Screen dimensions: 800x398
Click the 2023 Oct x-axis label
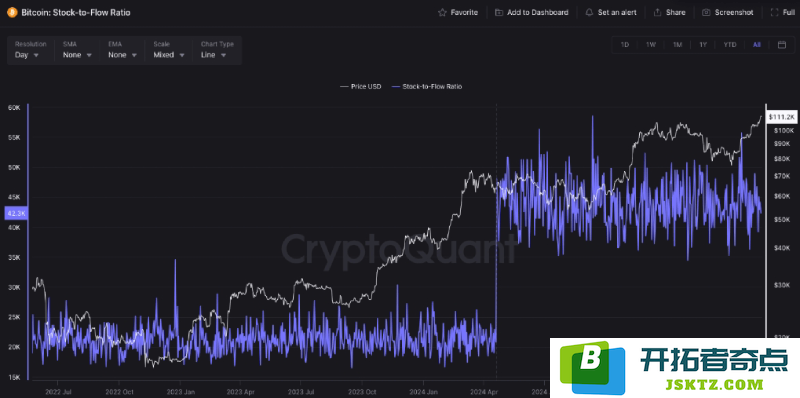pyautogui.click(x=362, y=392)
